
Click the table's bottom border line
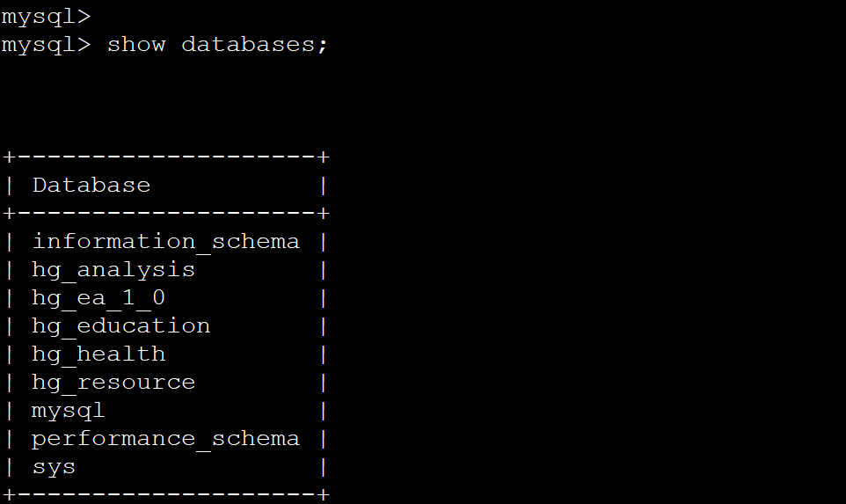pos(165,494)
